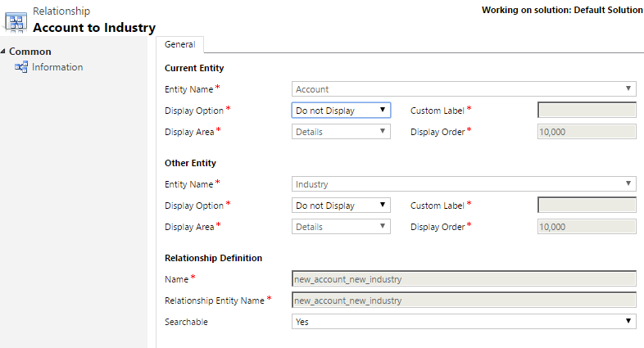The image size is (644, 348).
Task: Click the relationship Name input field
Action: [x=464, y=279]
